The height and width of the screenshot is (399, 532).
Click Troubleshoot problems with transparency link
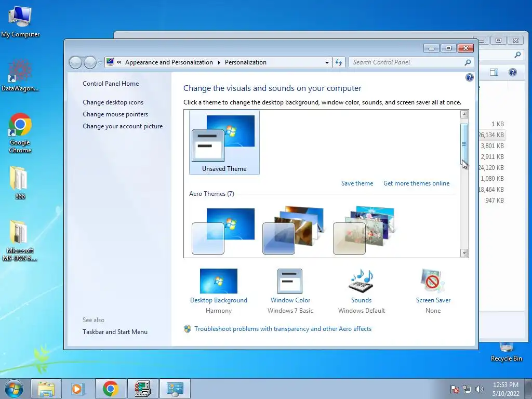click(283, 329)
